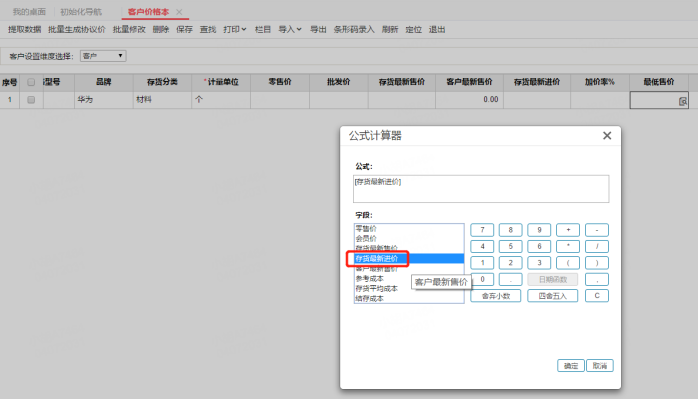This screenshot has width=698, height=400.
Task: Click the 确定 button
Action: 571,366
